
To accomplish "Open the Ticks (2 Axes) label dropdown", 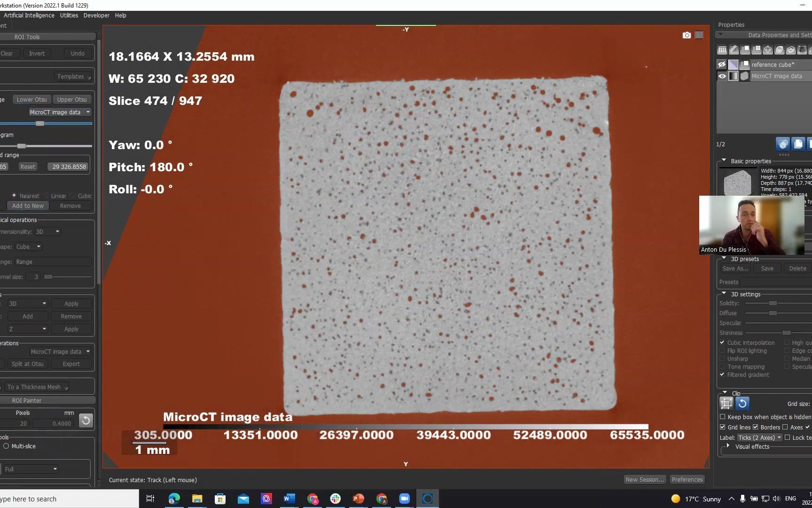I will (760, 437).
